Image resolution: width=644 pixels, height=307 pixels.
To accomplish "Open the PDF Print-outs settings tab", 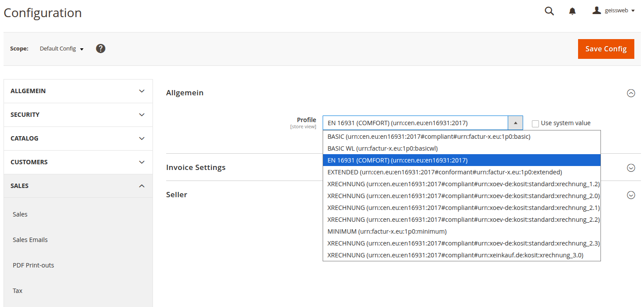I will click(x=33, y=265).
